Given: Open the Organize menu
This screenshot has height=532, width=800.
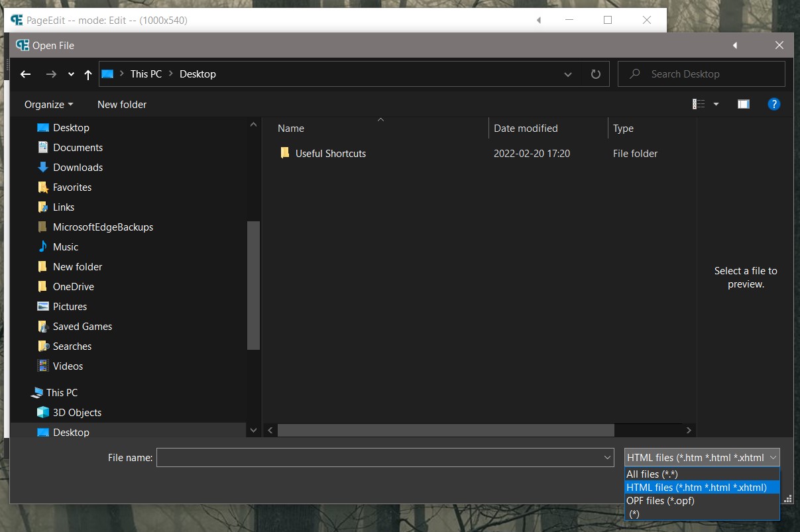Looking at the screenshot, I should click(x=49, y=105).
